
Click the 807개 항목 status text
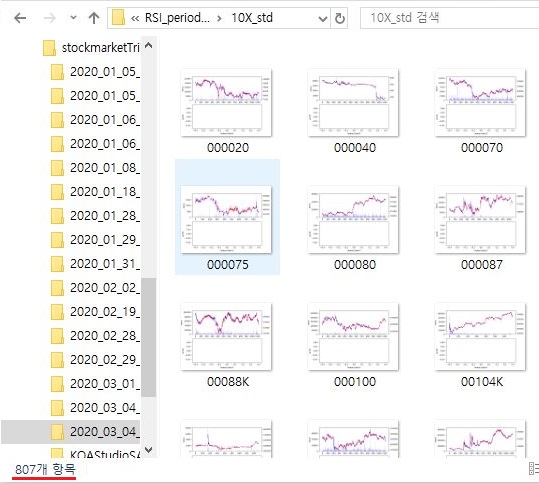45,469
